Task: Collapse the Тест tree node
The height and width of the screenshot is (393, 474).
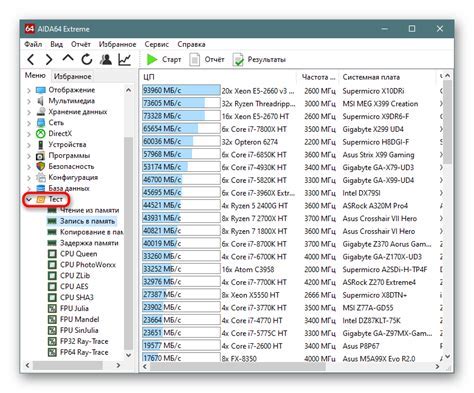Action: pos(29,199)
